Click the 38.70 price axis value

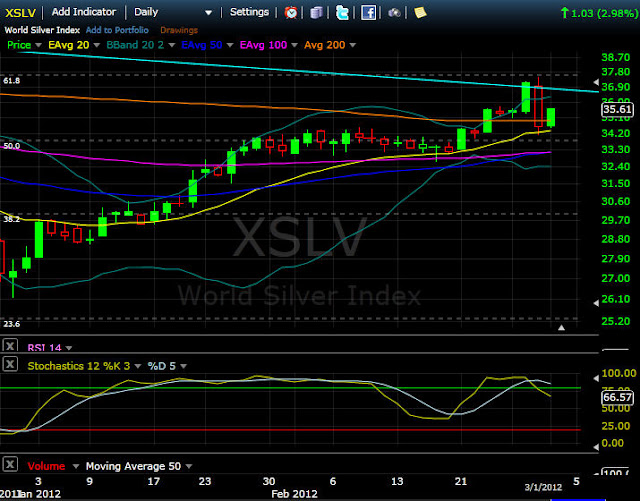pyautogui.click(x=616, y=57)
